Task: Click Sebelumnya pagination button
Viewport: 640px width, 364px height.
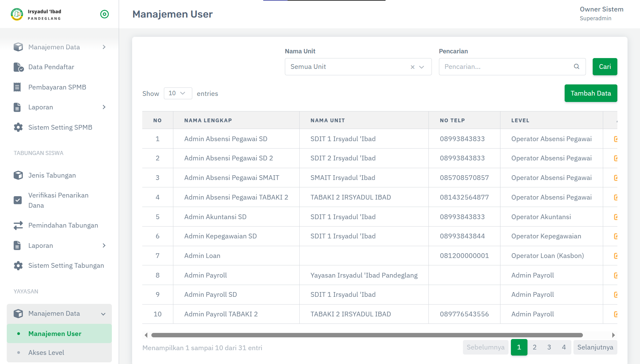Action: click(x=486, y=347)
